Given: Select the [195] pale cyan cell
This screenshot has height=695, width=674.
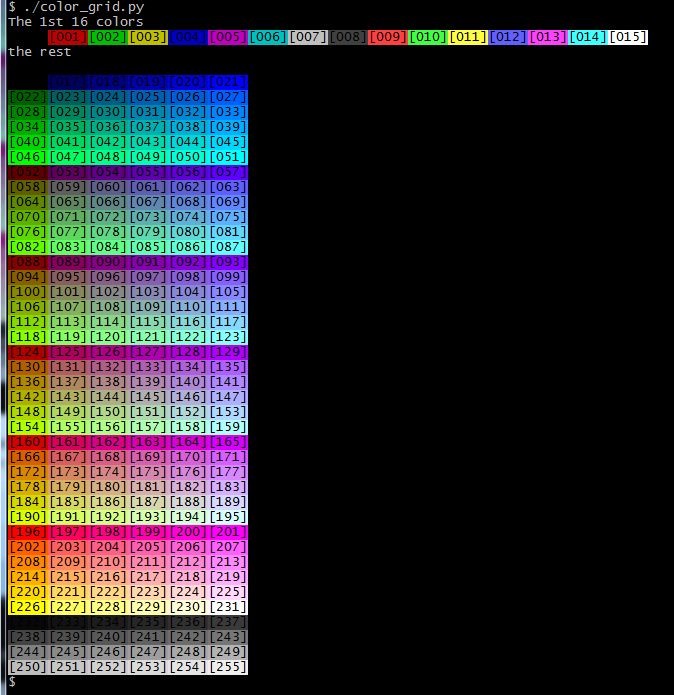Looking at the screenshot, I should click(x=228, y=517).
